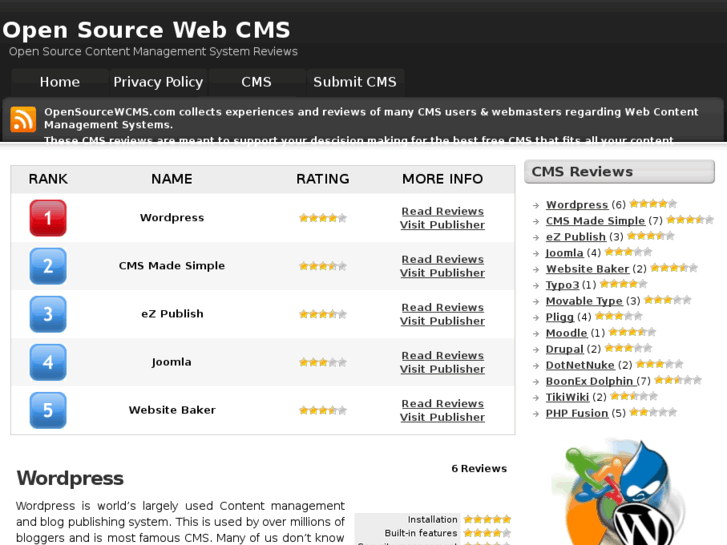727x545 pixels.
Task: Visit Publisher link for Joomla
Action: coord(442,369)
